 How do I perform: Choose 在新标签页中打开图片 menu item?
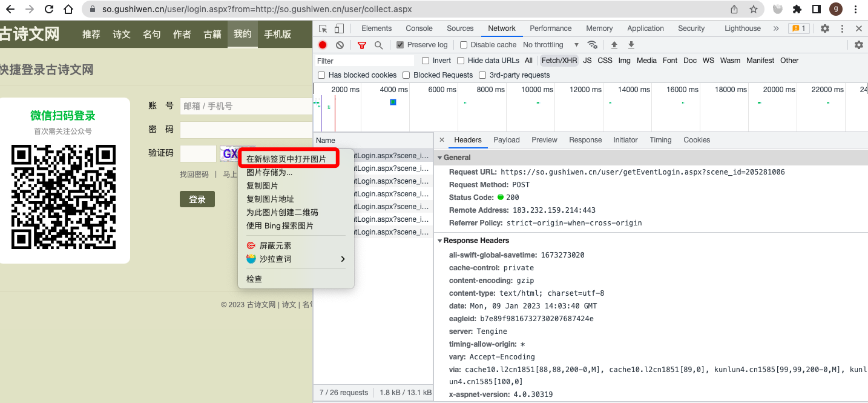[286, 159]
